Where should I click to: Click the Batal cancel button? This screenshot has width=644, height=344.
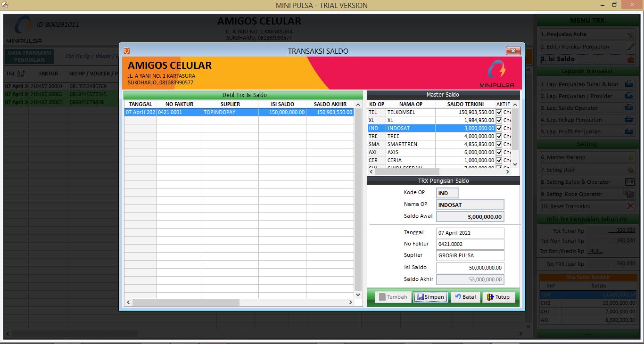(465, 297)
